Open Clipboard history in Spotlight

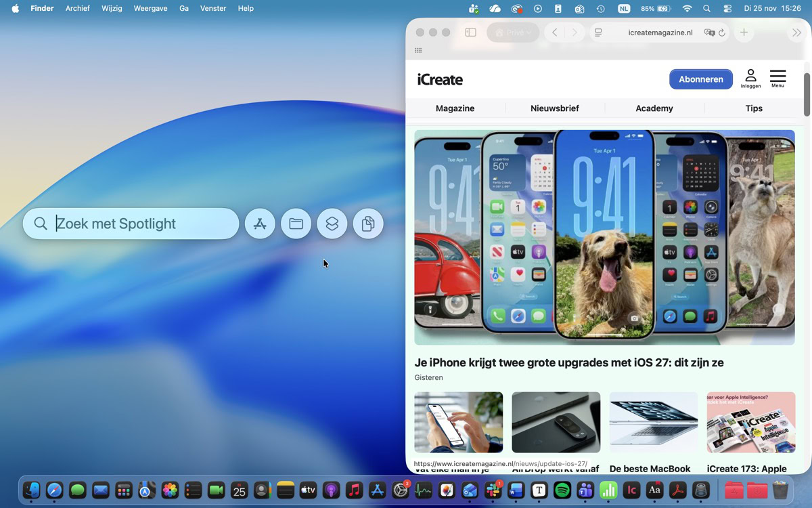368,224
